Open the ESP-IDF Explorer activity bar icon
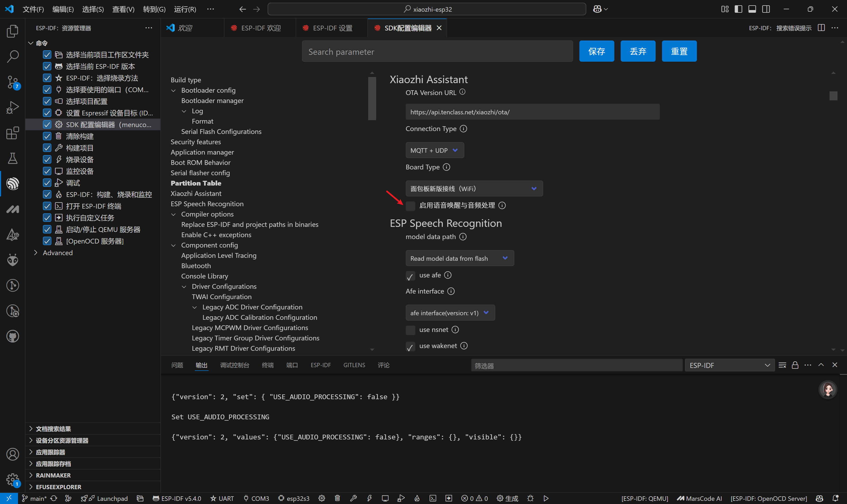847x504 pixels. pos(12,184)
